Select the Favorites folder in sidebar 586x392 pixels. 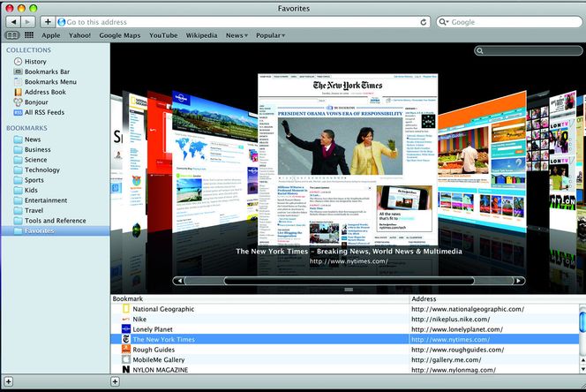56,230
